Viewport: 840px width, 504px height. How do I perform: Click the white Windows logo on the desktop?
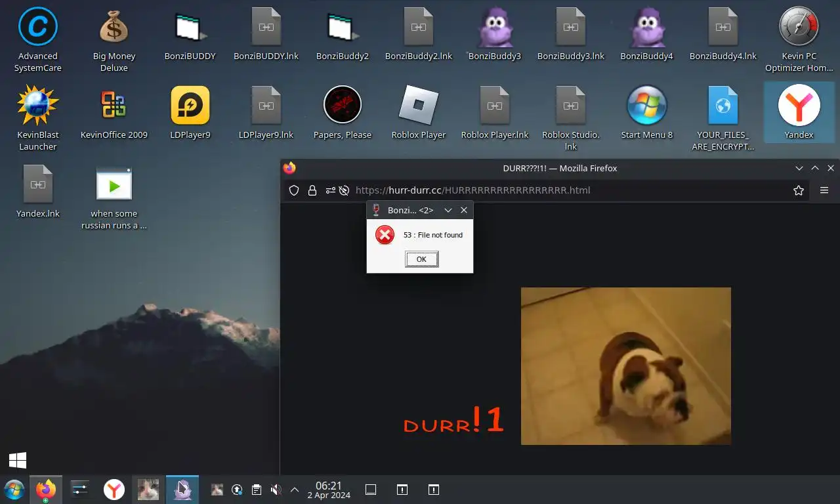click(x=18, y=461)
